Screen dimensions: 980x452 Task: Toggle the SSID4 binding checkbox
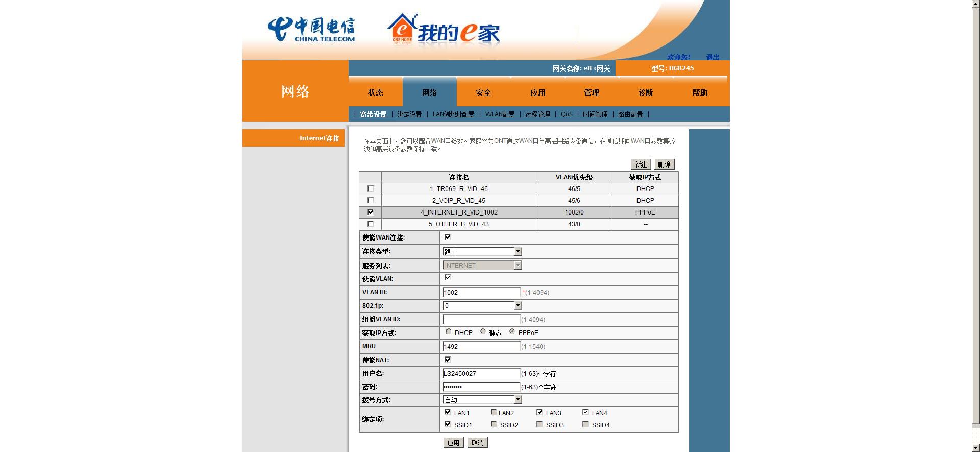pos(585,424)
